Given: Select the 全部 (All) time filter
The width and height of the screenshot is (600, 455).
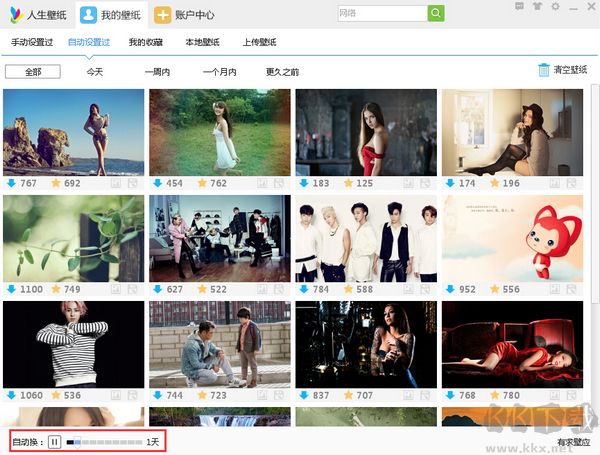Looking at the screenshot, I should pos(32,72).
